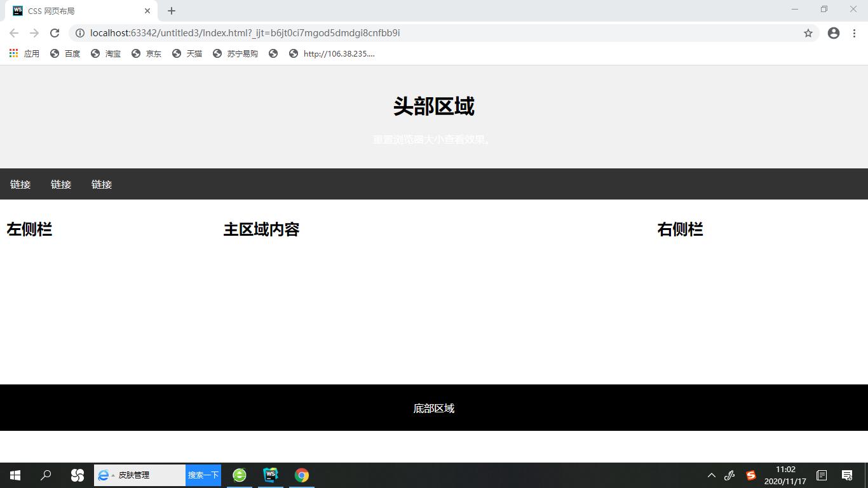Expand hidden icons in the system tray

(711, 475)
